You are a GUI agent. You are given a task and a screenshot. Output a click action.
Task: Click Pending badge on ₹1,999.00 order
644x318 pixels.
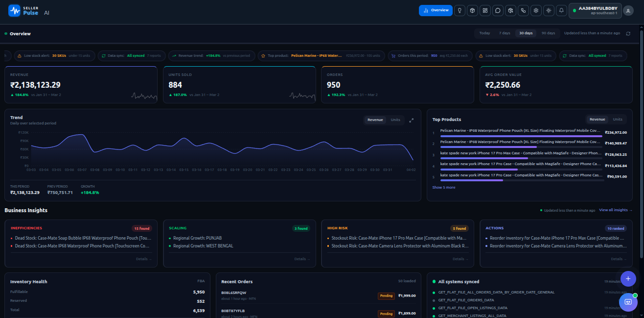click(x=386, y=296)
